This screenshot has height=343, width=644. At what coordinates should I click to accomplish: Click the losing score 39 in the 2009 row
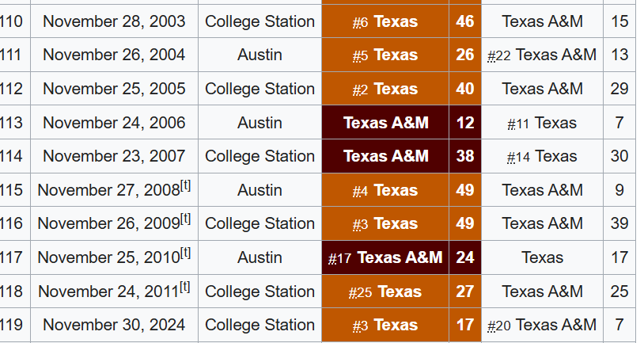click(x=619, y=223)
